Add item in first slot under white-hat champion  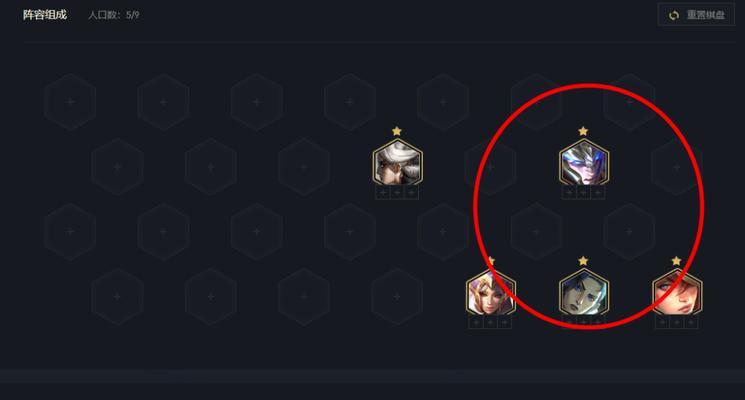(x=383, y=193)
